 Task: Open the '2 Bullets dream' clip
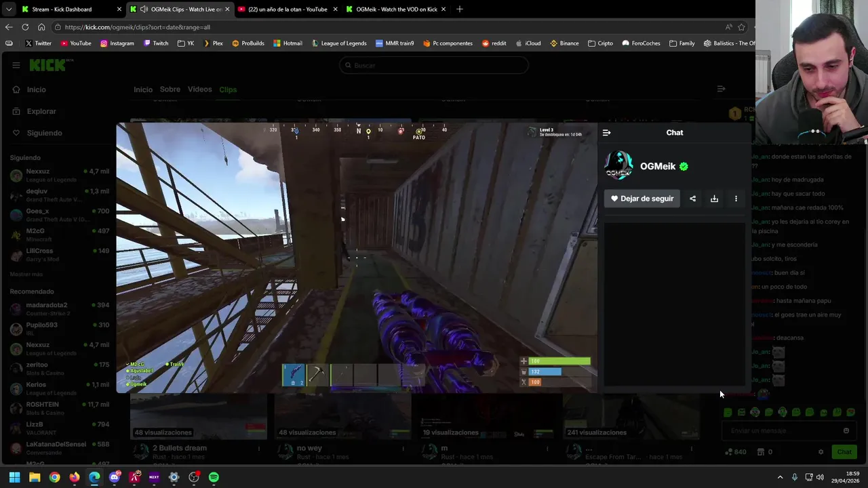[180, 448]
